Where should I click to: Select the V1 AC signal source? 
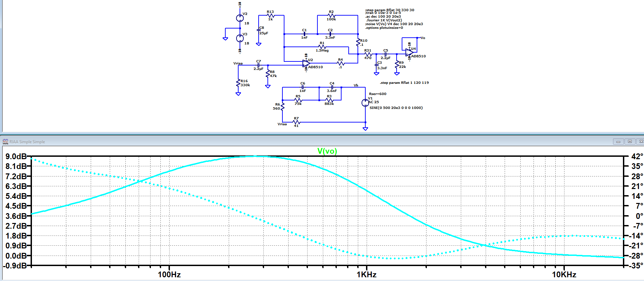pos(365,103)
